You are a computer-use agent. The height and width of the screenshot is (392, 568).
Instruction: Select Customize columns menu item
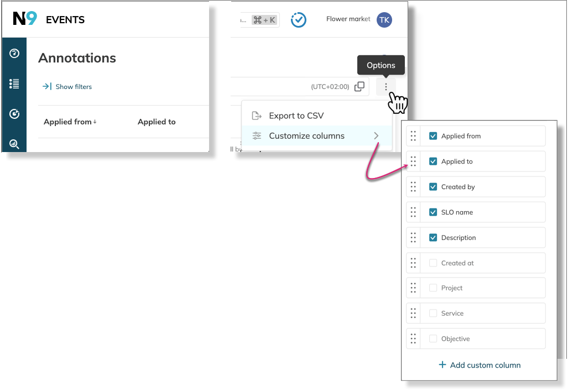306,136
